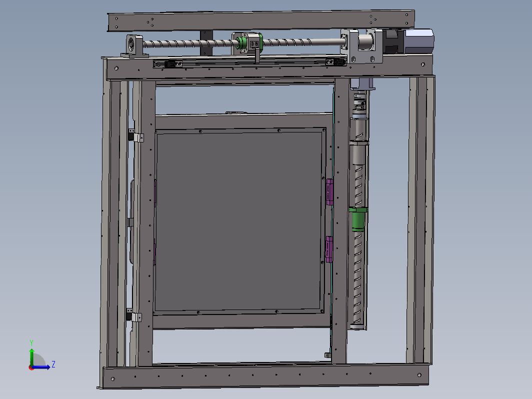532x399 pixels.
Task: Click the "Y" axis label
Action: point(31,342)
